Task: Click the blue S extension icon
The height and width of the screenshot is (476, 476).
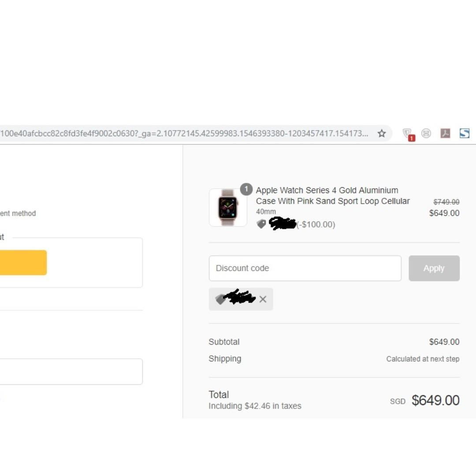Action: (465, 134)
